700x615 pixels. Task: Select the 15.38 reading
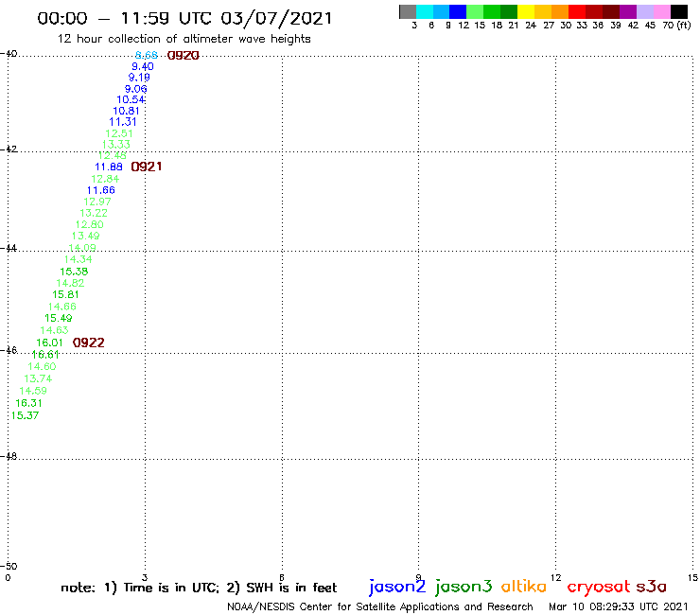[x=74, y=272]
